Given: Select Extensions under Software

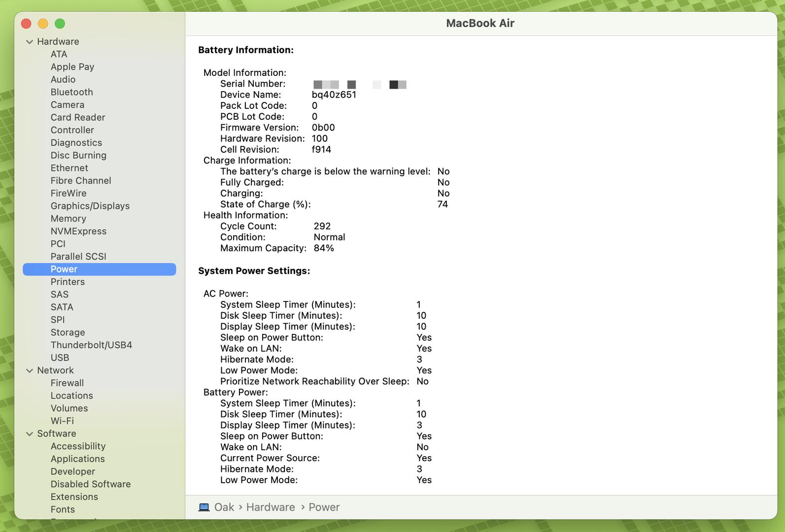Looking at the screenshot, I should pyautogui.click(x=74, y=497).
